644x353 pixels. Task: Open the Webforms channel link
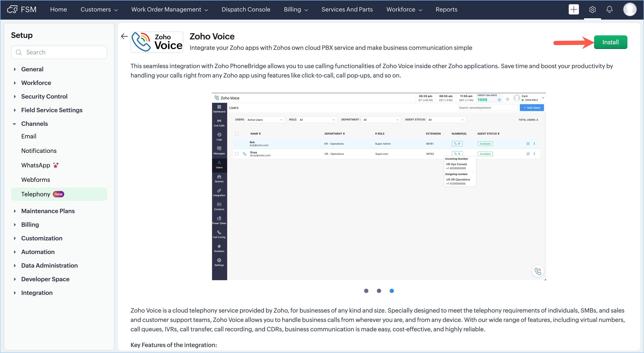pyautogui.click(x=36, y=180)
